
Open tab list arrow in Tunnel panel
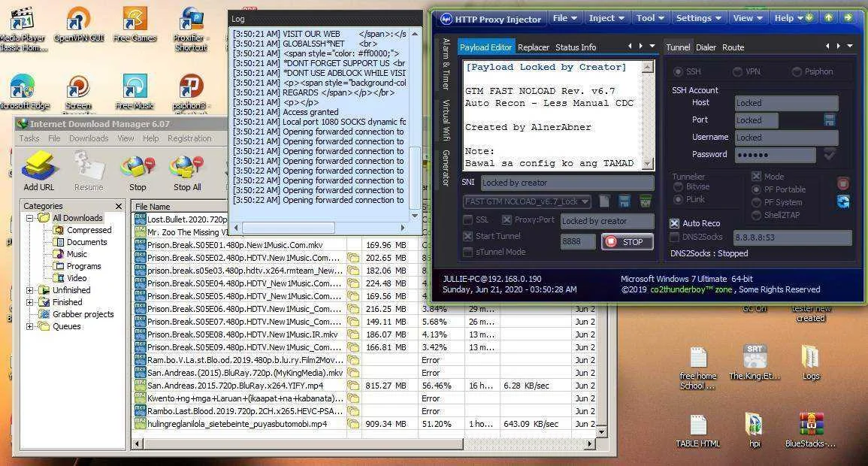pyautogui.click(x=850, y=47)
